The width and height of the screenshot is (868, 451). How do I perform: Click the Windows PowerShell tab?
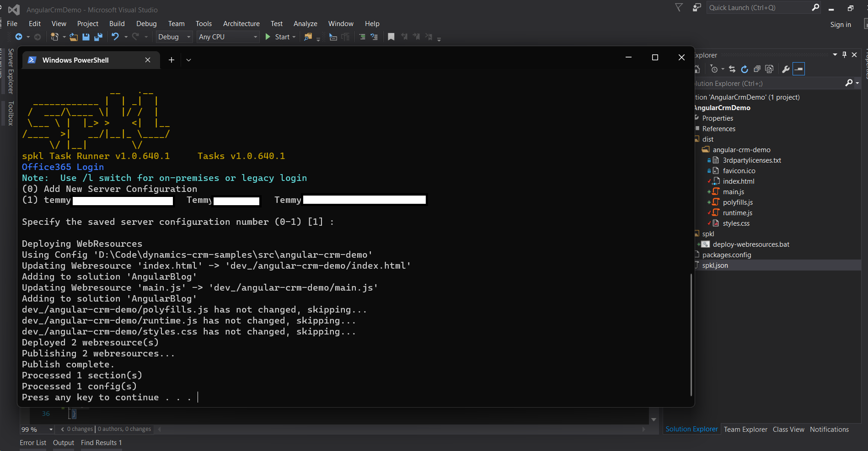(x=91, y=60)
